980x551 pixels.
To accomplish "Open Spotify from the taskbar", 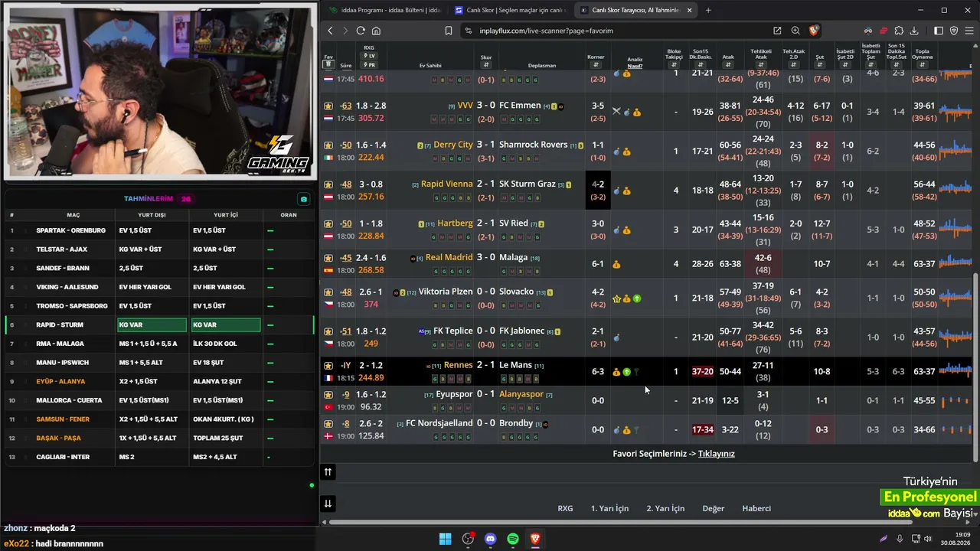I will click(x=513, y=539).
